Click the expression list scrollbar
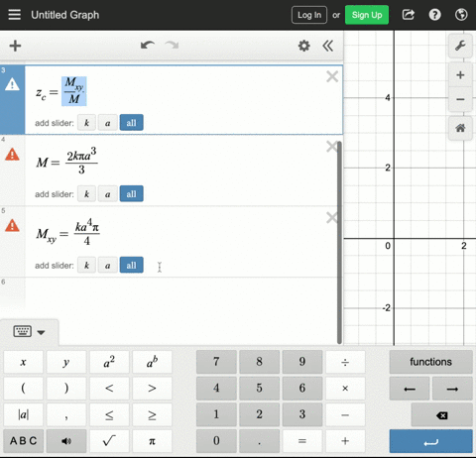This screenshot has height=458, width=476. click(339, 242)
